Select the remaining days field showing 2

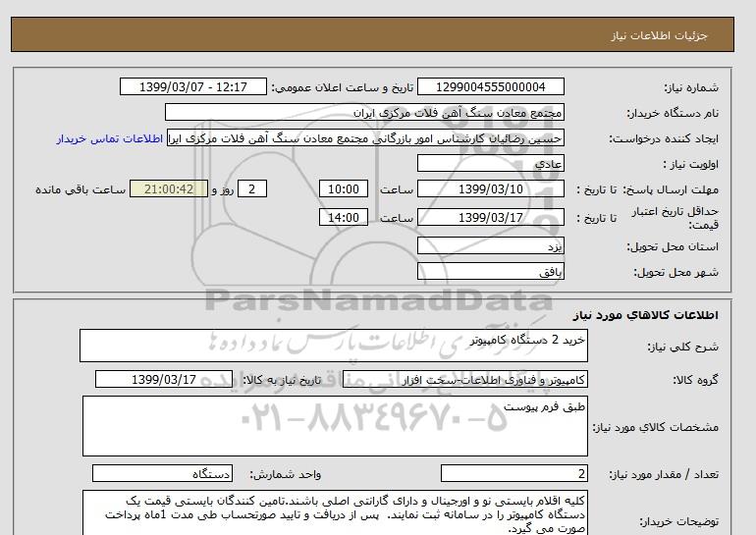pos(251,188)
